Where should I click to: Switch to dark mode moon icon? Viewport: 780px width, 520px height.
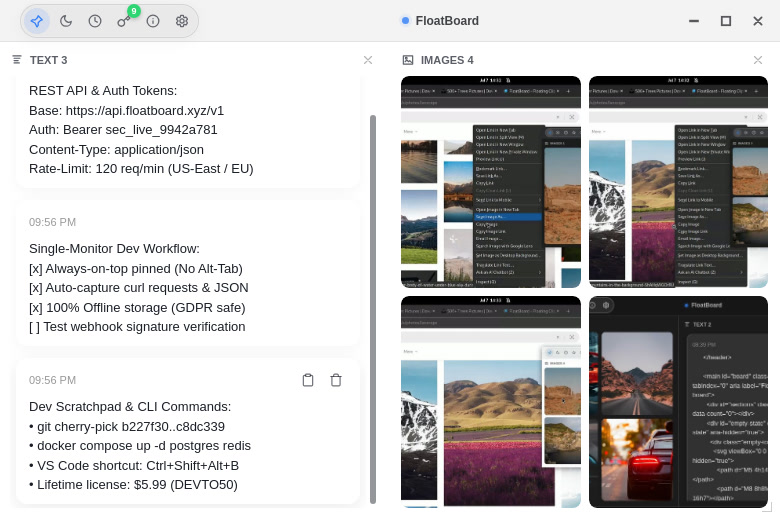click(x=66, y=21)
